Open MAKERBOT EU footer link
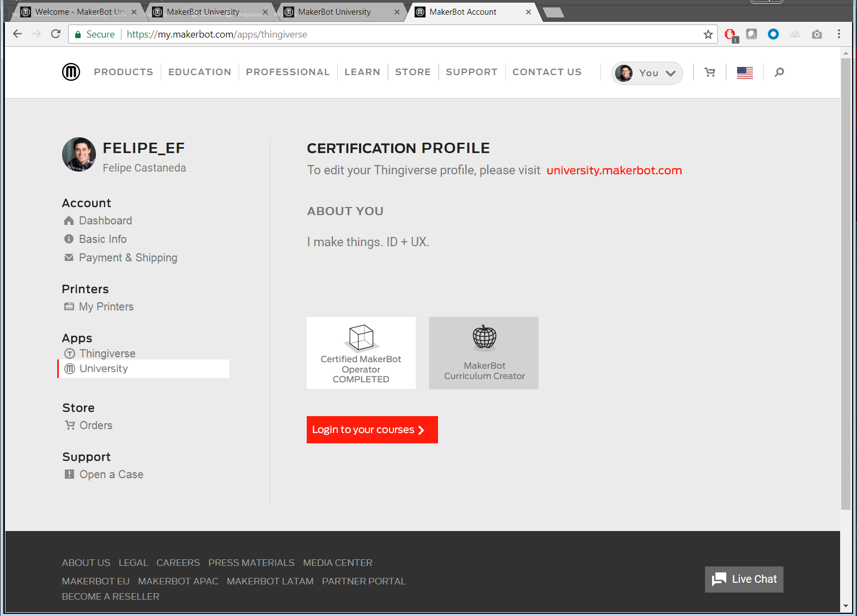 [96, 581]
